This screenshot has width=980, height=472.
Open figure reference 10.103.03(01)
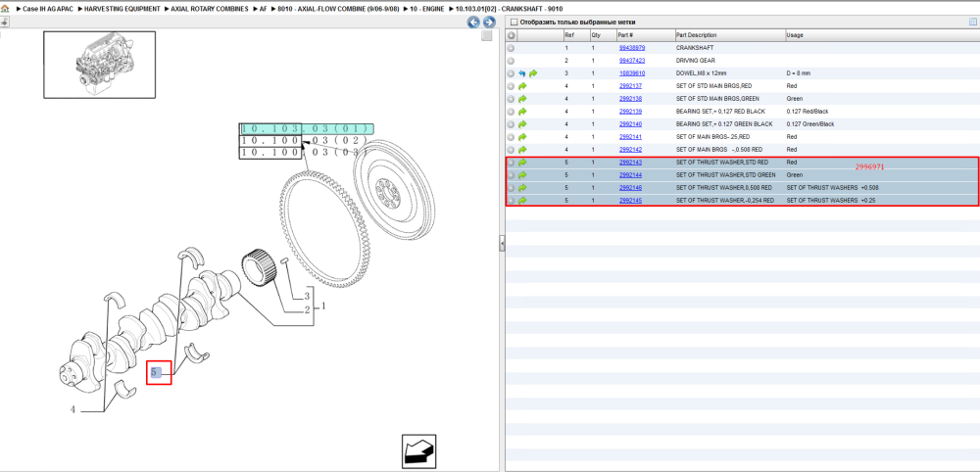(x=306, y=129)
